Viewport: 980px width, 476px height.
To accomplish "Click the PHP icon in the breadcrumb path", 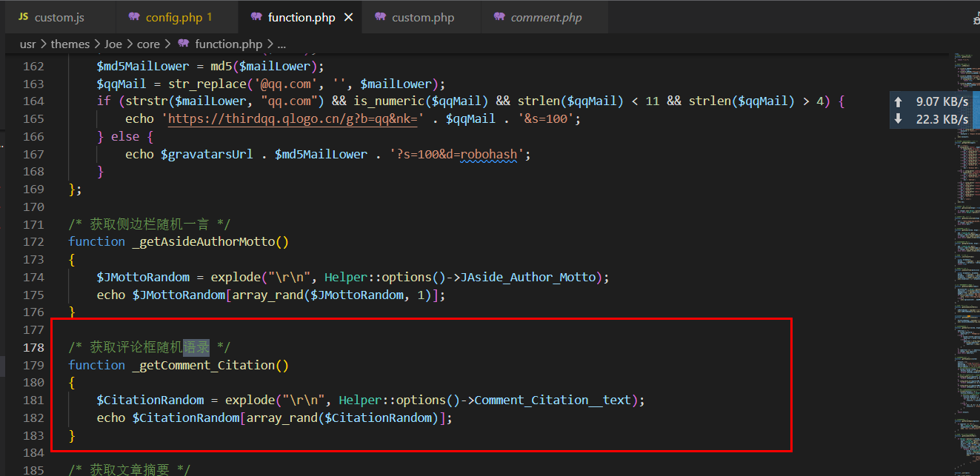I will click(183, 44).
